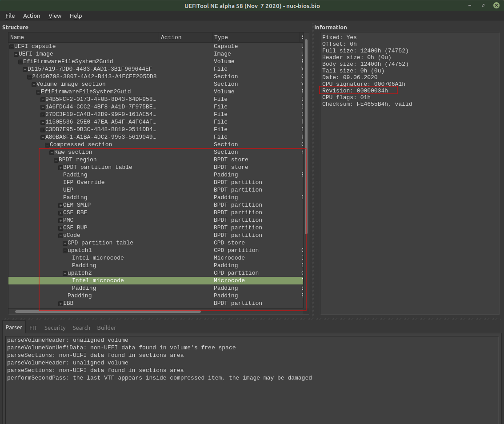Expand the BPDT partition table node
504x424 pixels.
60,168
